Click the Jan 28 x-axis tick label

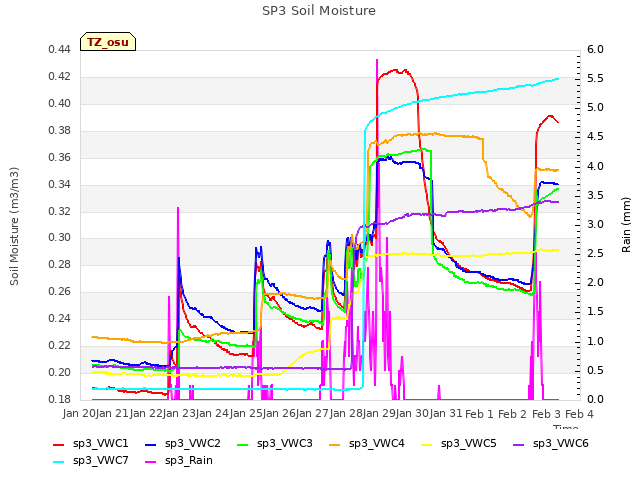[347, 414]
